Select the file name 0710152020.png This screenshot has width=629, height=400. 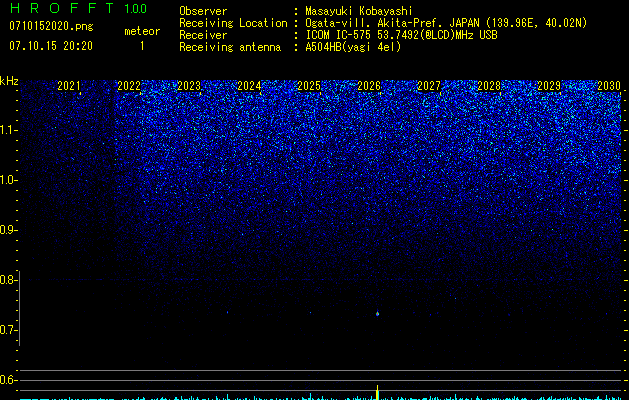(51, 27)
